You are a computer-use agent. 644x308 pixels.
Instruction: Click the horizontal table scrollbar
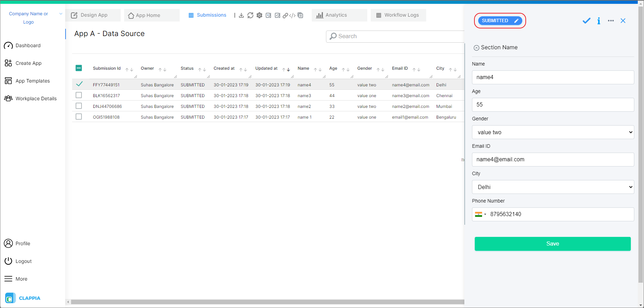(x=267, y=302)
